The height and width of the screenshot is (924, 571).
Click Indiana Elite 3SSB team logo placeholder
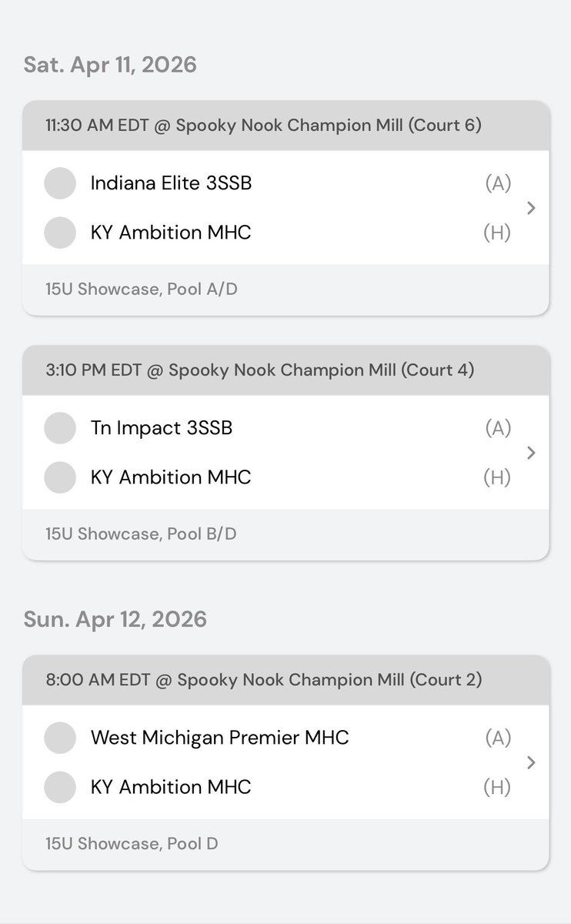tap(60, 183)
